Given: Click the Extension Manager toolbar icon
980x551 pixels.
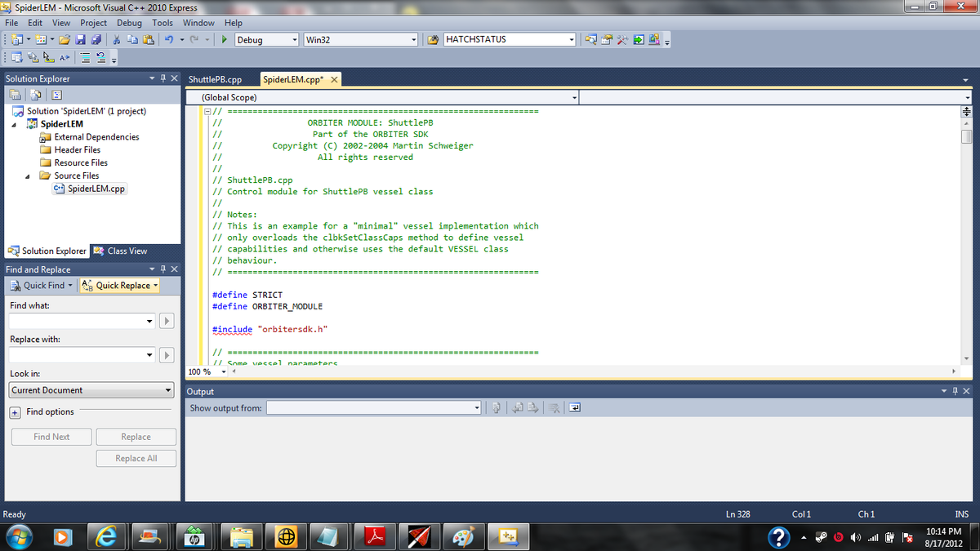Looking at the screenshot, I should tap(654, 39).
